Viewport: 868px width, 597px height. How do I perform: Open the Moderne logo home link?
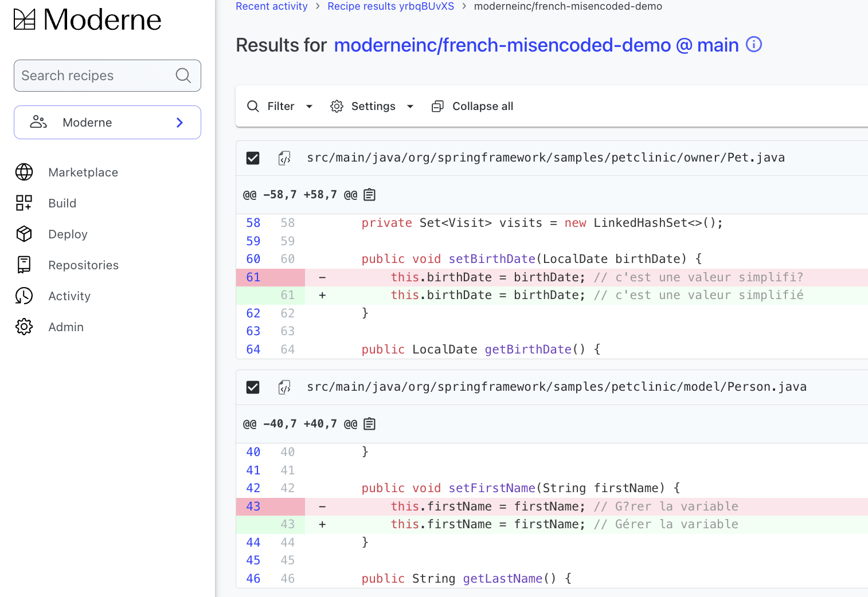[87, 19]
